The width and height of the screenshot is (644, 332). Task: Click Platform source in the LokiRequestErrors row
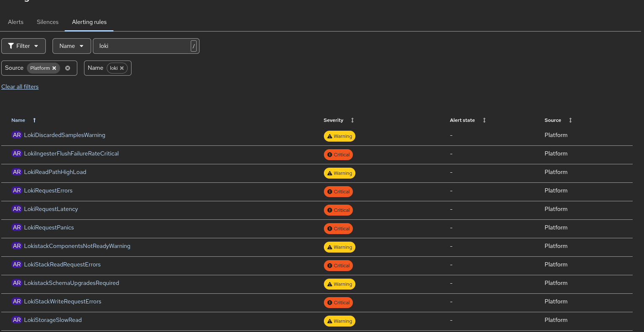556,191
